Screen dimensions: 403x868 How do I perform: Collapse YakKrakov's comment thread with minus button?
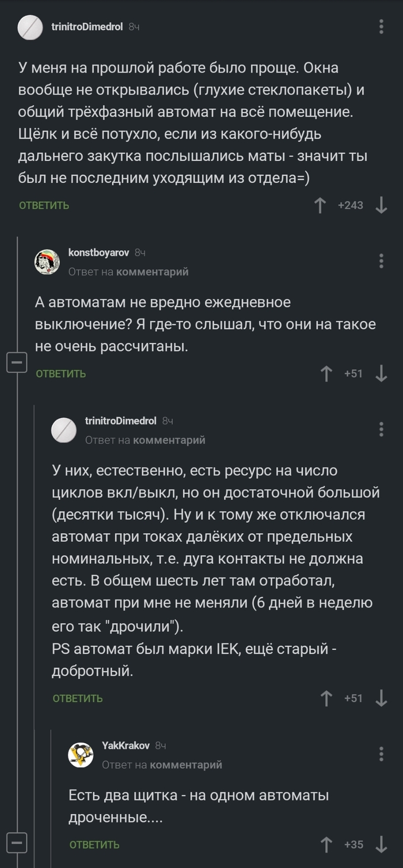tap(17, 842)
